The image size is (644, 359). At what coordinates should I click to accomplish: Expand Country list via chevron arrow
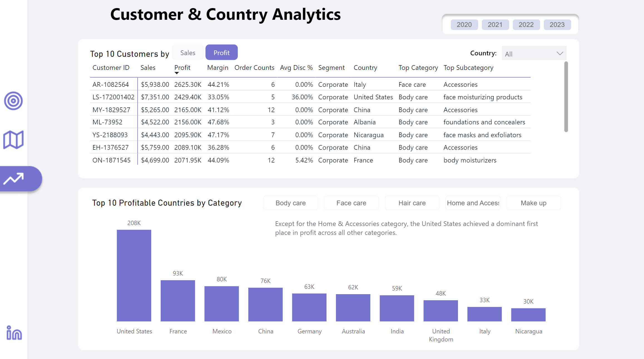[x=560, y=54]
